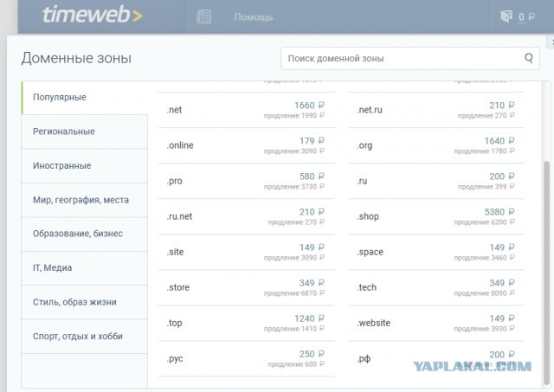Open the Стиль, образ жизни category

(85, 302)
